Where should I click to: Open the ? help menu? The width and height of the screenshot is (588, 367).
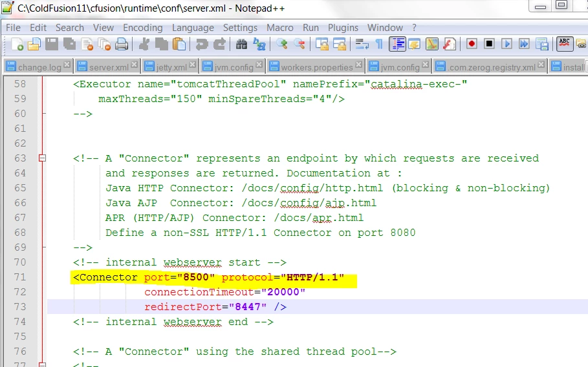tap(414, 28)
